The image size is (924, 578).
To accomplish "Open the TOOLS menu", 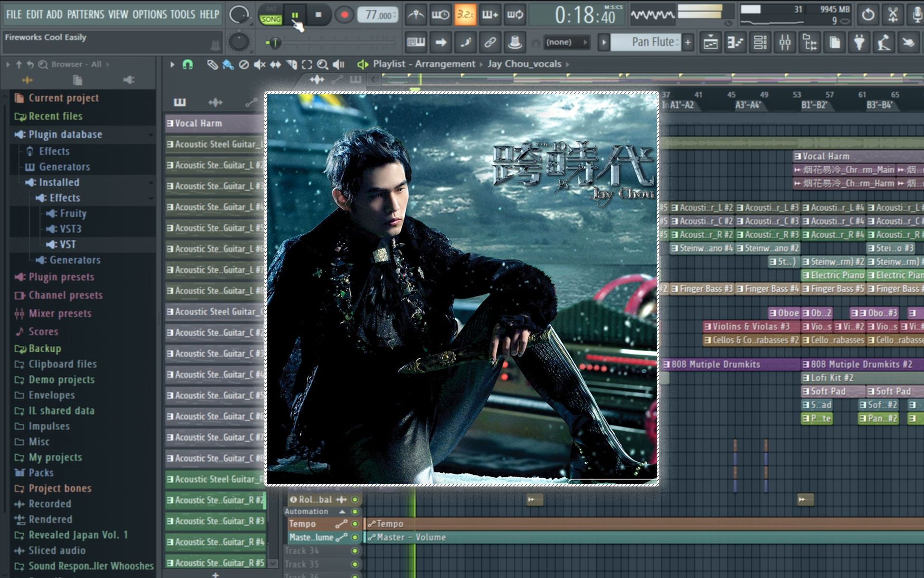I will (x=183, y=14).
